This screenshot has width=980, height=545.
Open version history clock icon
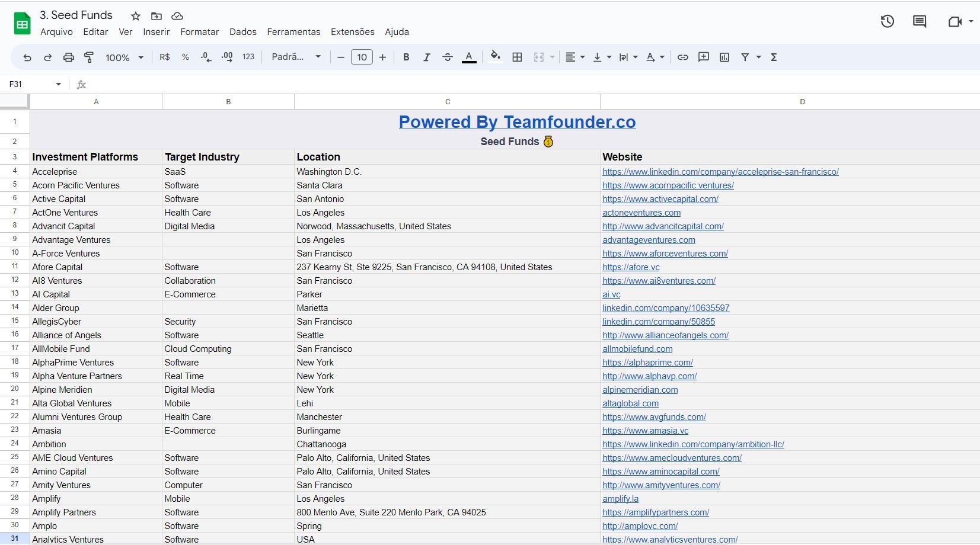click(887, 22)
